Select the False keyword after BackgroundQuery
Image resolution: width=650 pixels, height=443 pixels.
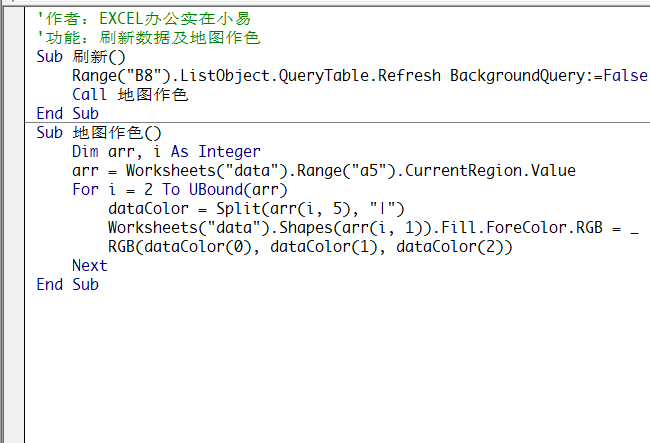(626, 76)
